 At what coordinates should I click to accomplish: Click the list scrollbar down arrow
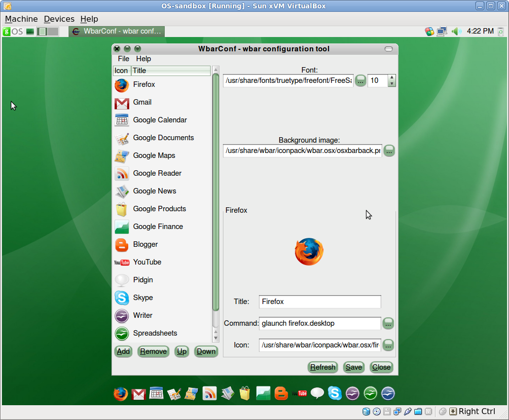pos(216,339)
